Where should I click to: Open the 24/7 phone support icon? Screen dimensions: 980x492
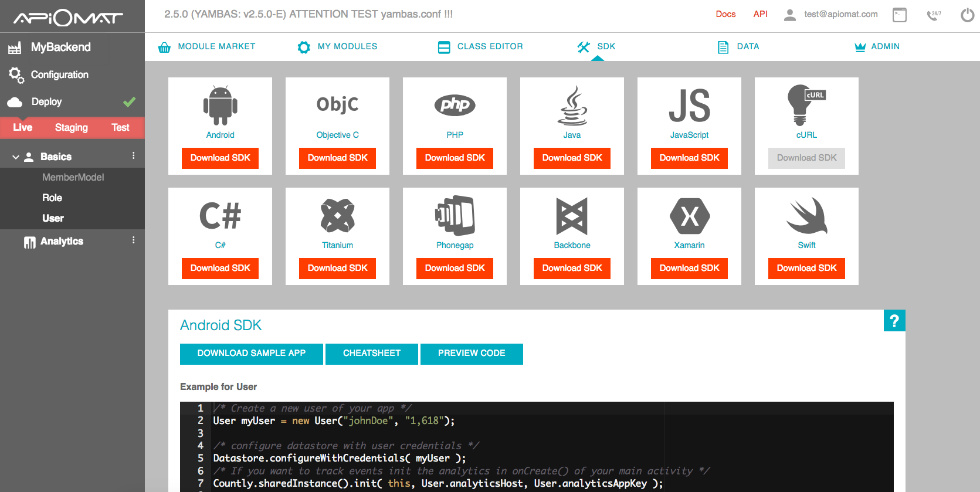pyautogui.click(x=934, y=15)
